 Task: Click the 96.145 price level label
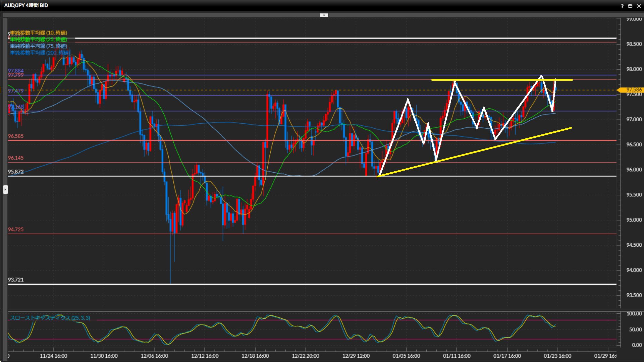click(16, 158)
